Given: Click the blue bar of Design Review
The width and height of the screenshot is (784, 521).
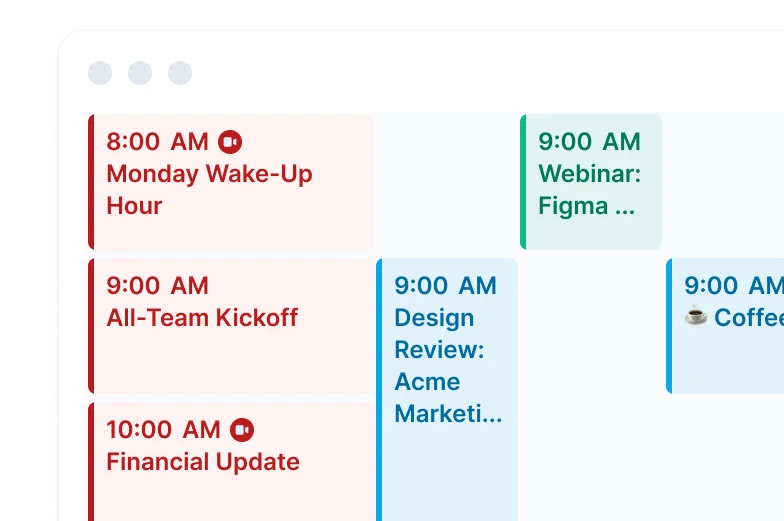Looking at the screenshot, I should click(x=379, y=390).
